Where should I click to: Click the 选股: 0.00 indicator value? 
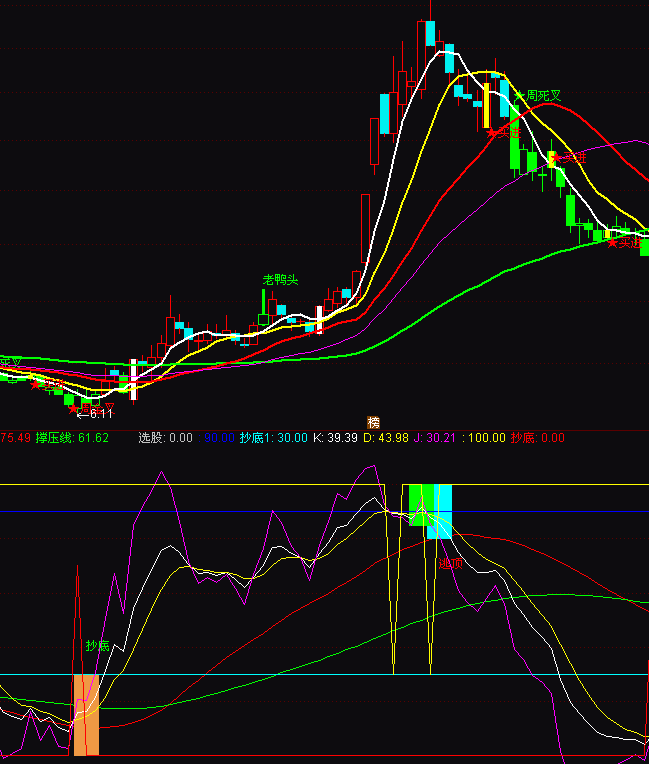click(x=165, y=438)
